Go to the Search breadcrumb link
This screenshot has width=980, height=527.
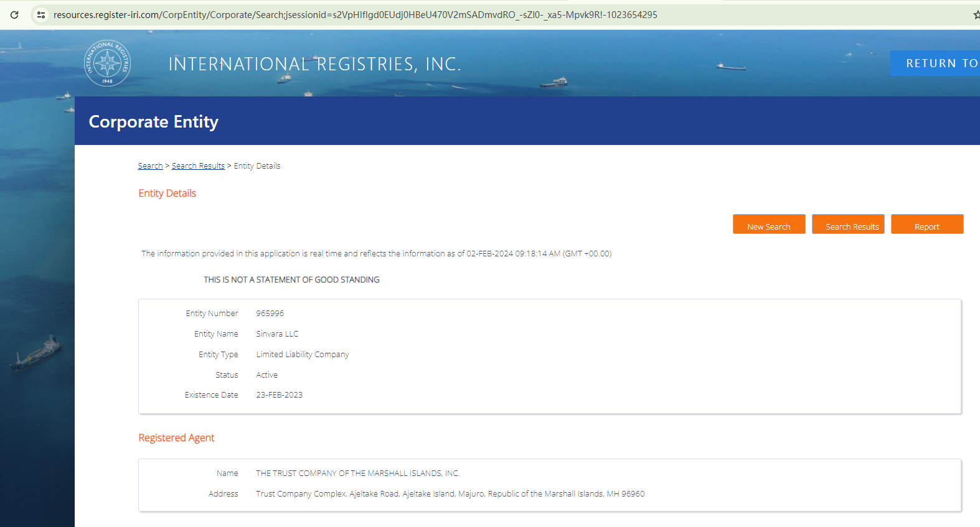click(150, 166)
